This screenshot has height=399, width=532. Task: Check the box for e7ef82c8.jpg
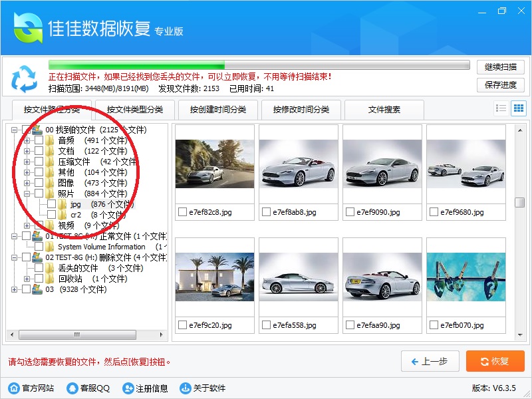(x=183, y=212)
